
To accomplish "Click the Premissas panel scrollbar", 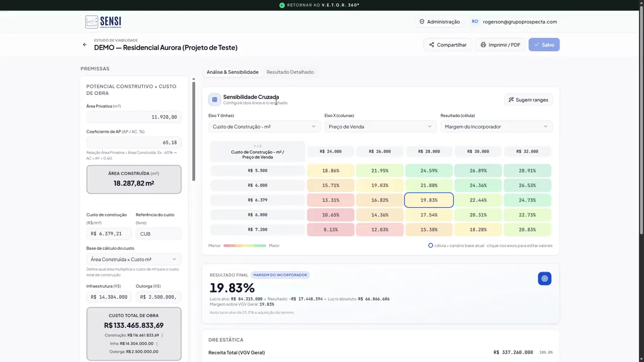I will pyautogui.click(x=193, y=131).
